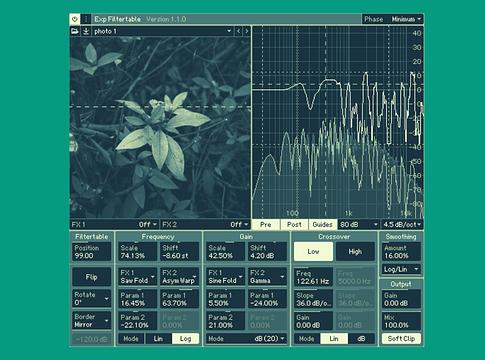
Task: Open the image FX 2 Off dropdown
Action: [205, 225]
